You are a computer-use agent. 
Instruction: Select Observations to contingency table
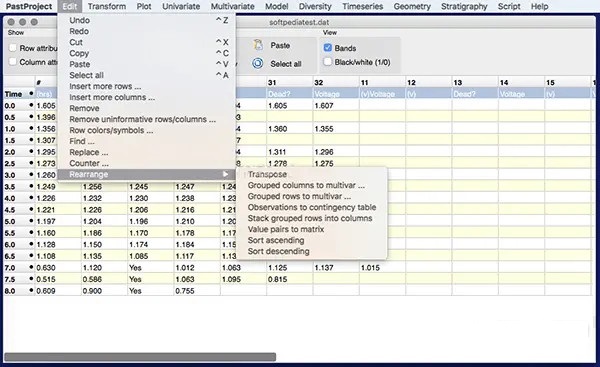tap(312, 207)
